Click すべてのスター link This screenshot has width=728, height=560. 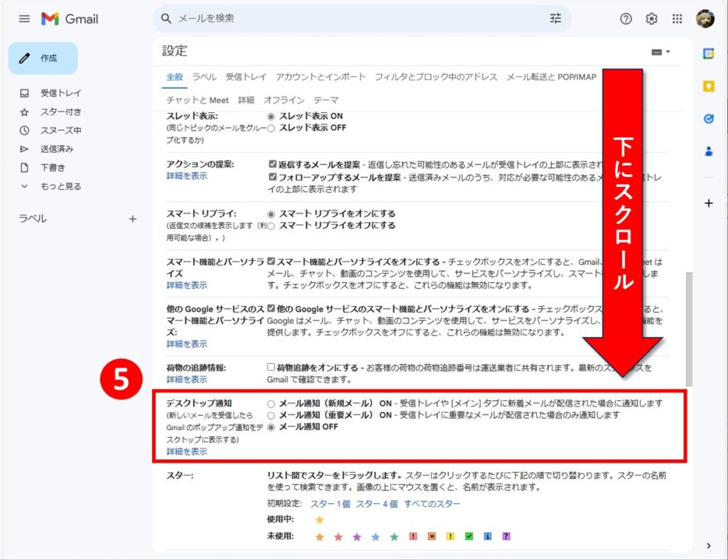(x=432, y=504)
